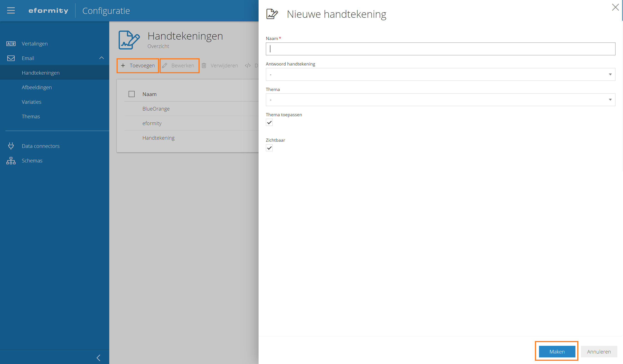
Task: Click the pencil icon for Bewerken
Action: coord(165,66)
